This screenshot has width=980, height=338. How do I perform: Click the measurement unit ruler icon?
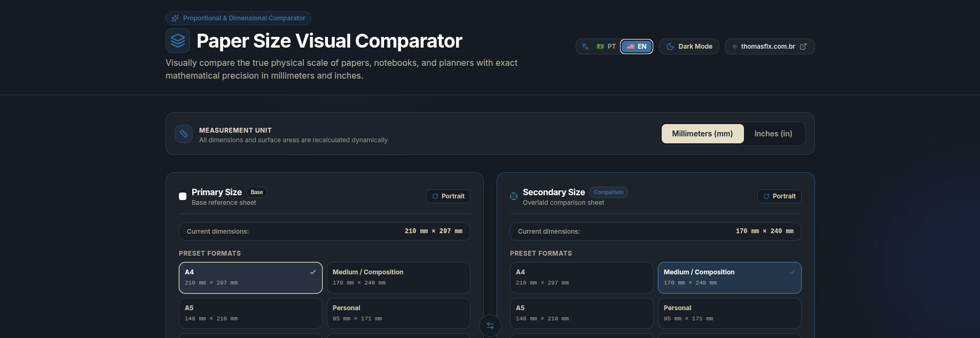184,134
